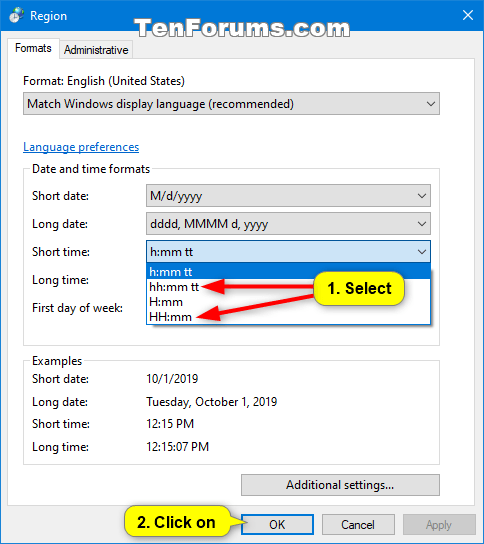
Task: Click the example short time 12:15 PM
Action: click(170, 424)
